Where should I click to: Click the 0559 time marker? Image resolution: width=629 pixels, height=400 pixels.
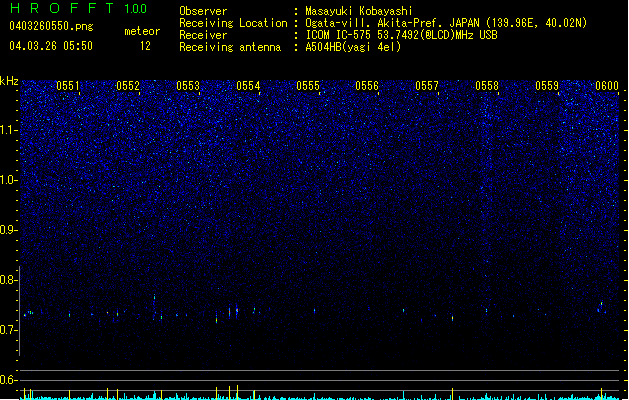[x=547, y=86]
